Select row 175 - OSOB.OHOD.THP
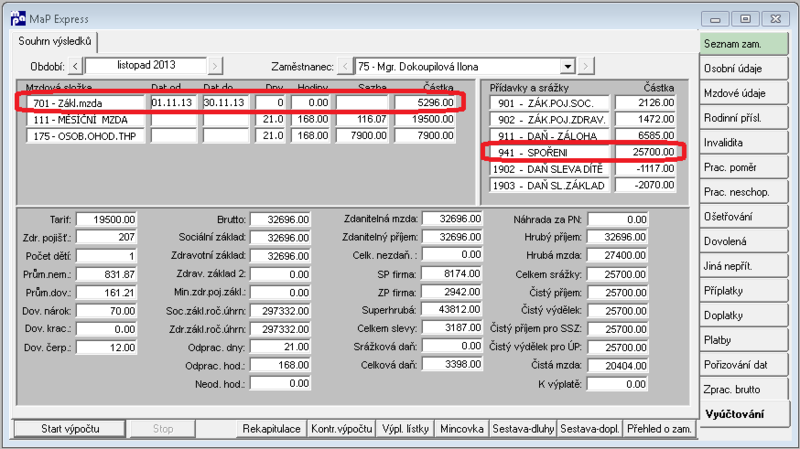The height and width of the screenshot is (449, 800). click(x=240, y=136)
